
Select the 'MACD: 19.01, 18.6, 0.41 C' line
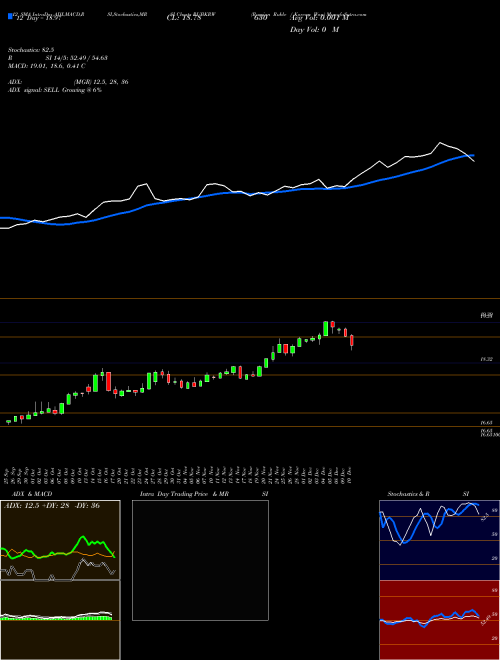click(46, 66)
